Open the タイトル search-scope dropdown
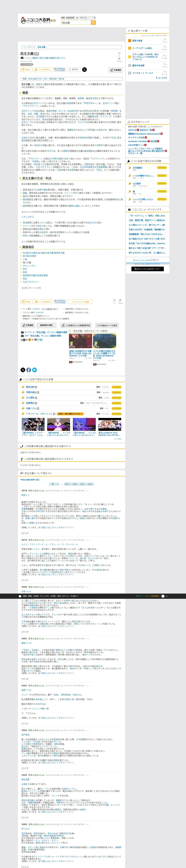 [88, 18]
